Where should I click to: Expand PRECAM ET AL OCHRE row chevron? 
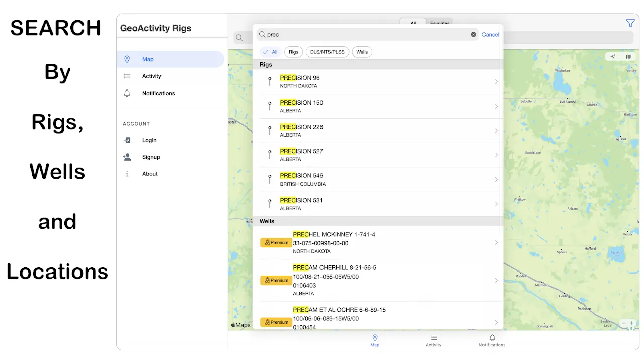496,322
